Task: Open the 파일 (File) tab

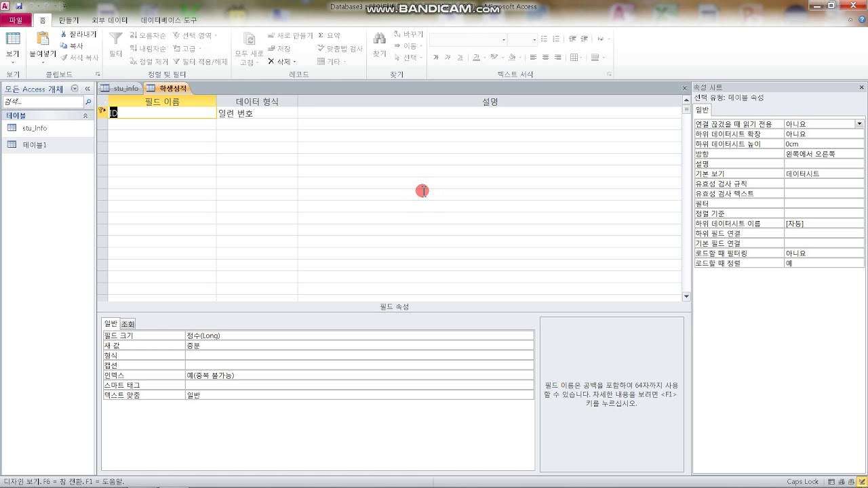Action: click(15, 20)
